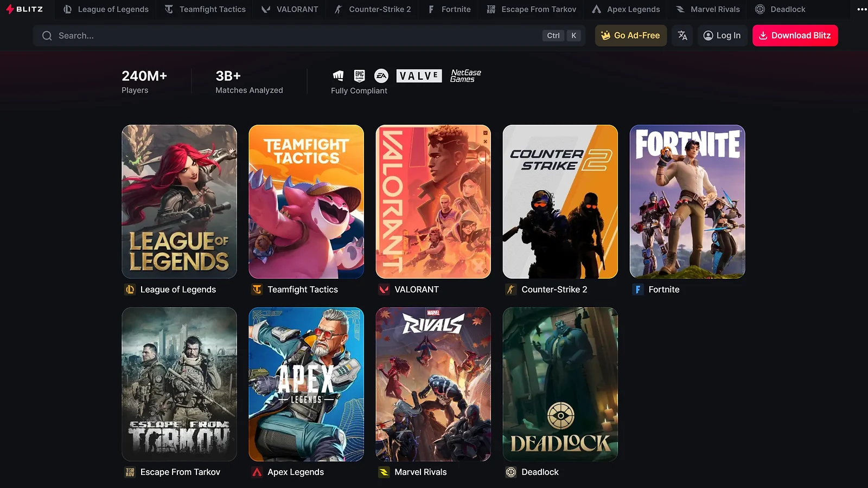Click the crown icon on Go Ad-Free
The width and height of the screenshot is (868, 488).
[605, 35]
